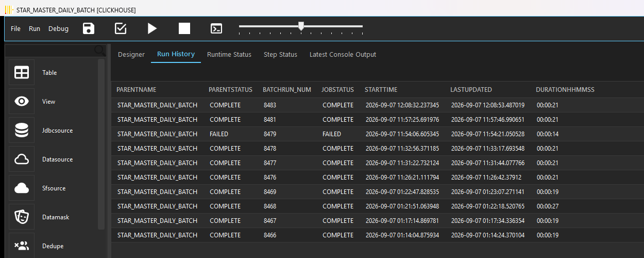Screen dimensions: 644x258
Task: Sort by LASTUPDATED column header
Action: coord(471,90)
